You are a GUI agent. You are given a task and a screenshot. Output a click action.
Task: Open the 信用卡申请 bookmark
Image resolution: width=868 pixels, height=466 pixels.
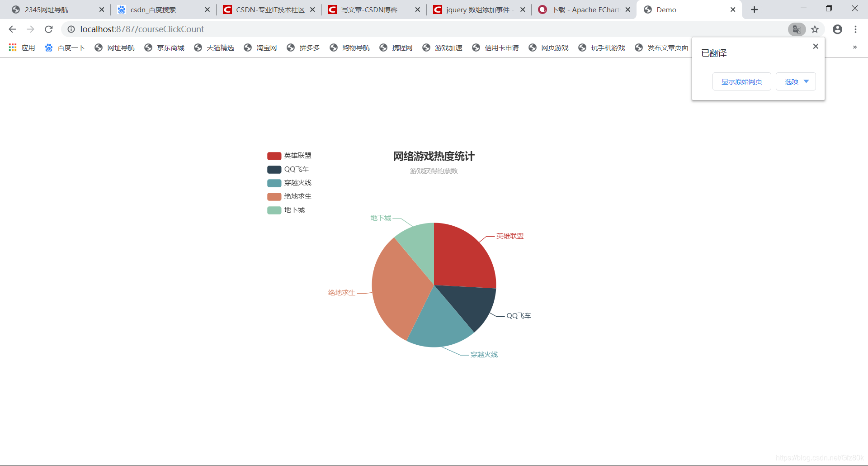tap(495, 48)
